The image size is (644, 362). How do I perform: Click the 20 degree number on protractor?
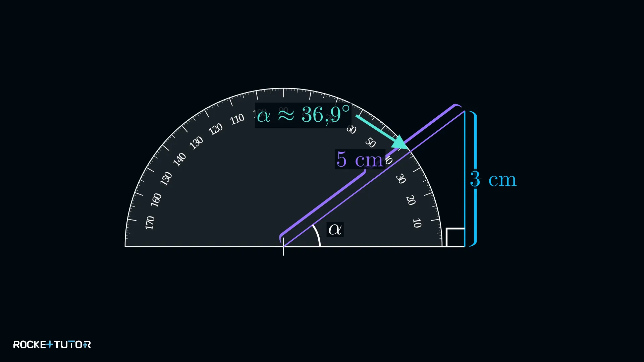coord(411,200)
